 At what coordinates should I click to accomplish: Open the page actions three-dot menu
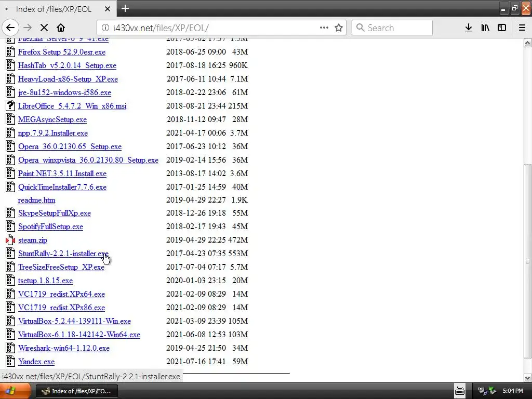point(324,28)
